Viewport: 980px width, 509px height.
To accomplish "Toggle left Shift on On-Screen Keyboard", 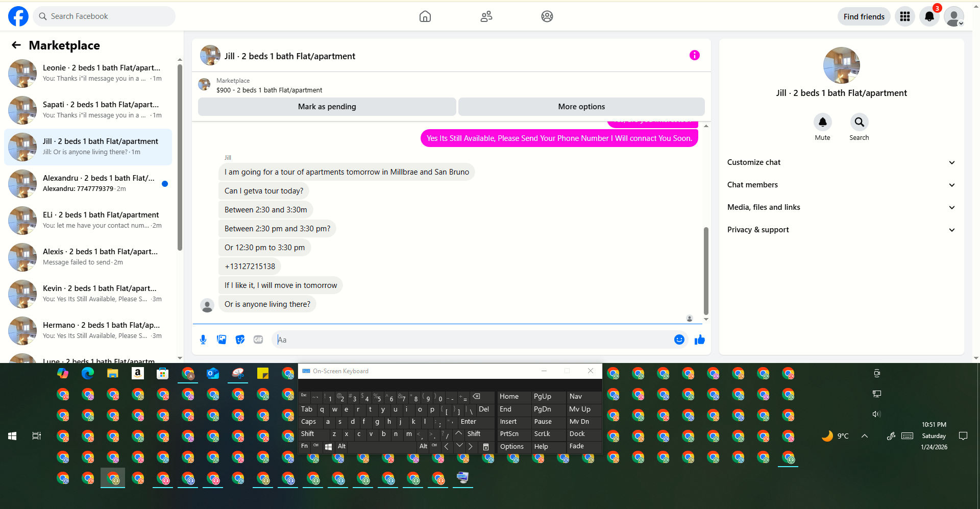I will 313,434.
